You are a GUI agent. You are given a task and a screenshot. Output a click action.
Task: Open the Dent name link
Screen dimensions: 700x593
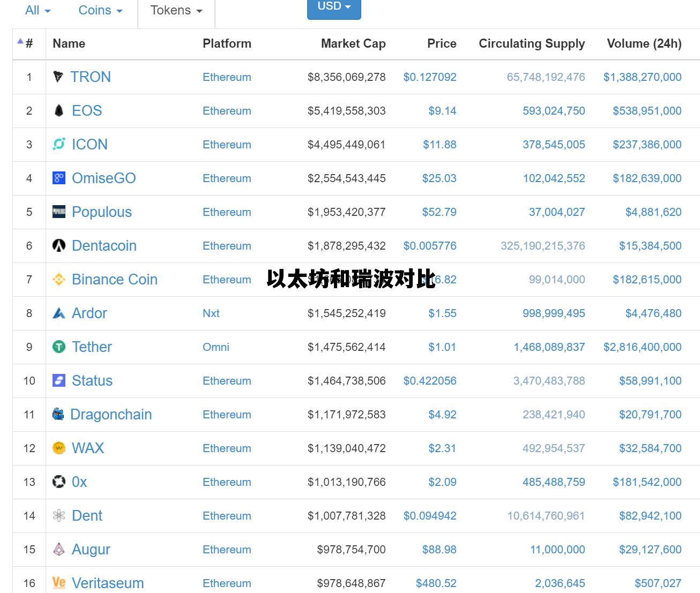[87, 515]
